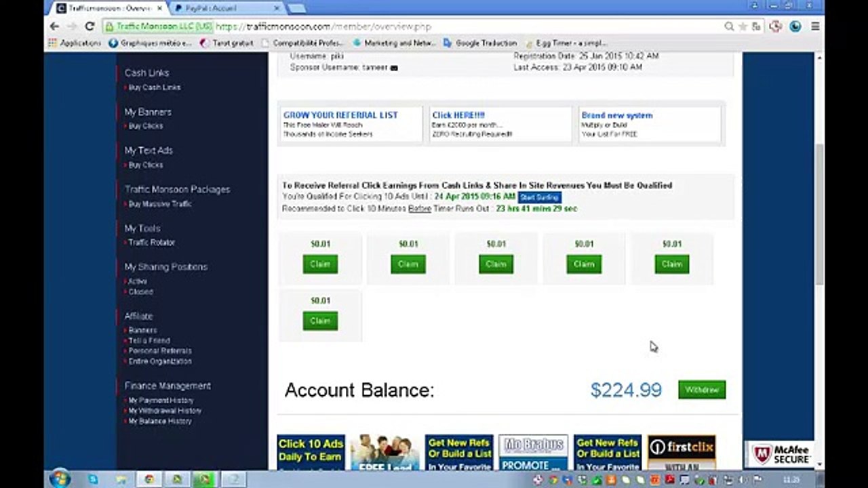Open the Tell a Friend link
868x488 pixels.
pyautogui.click(x=149, y=341)
